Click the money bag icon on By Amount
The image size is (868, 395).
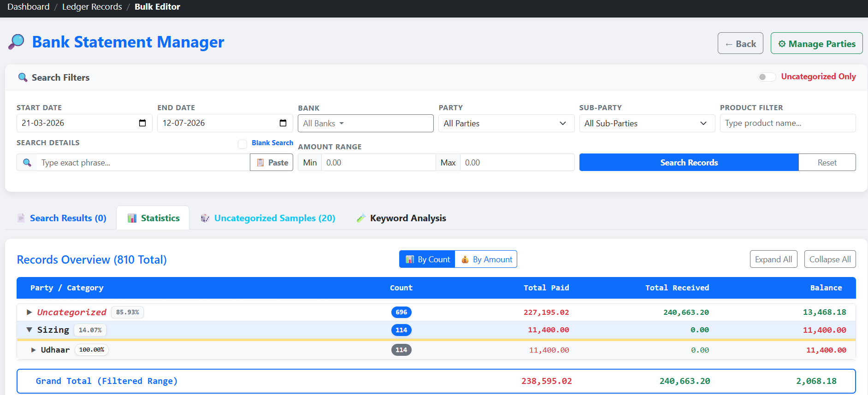tap(465, 259)
